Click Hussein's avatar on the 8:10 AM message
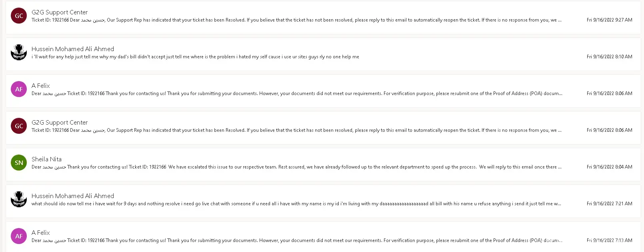 click(x=19, y=53)
